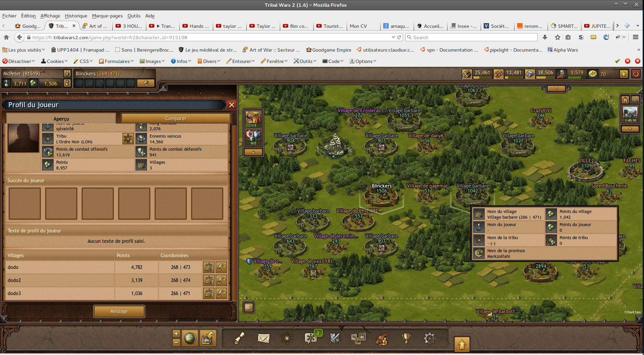The height and width of the screenshot is (355, 644).
Task: Open the gear settings icon in the bottom bar
Action: click(429, 338)
